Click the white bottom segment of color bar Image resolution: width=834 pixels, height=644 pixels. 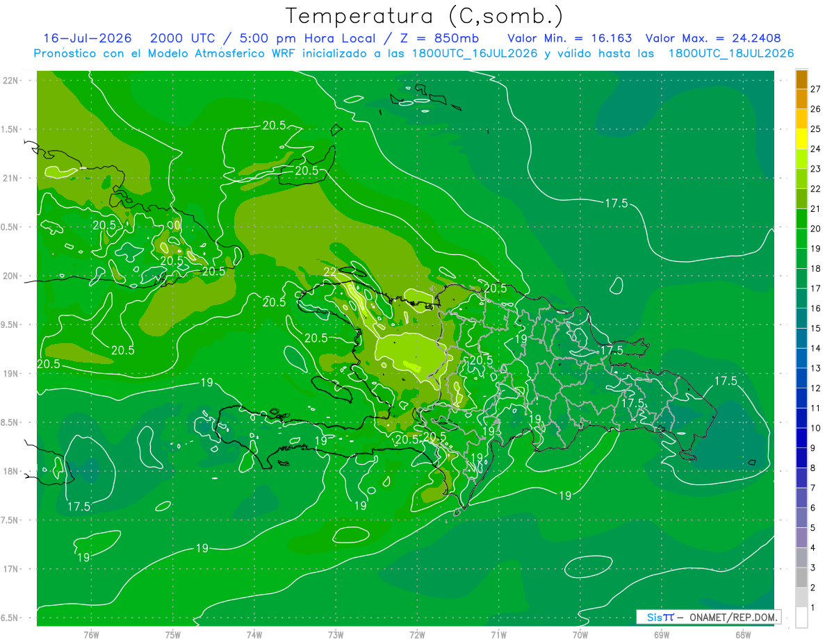coord(801,618)
